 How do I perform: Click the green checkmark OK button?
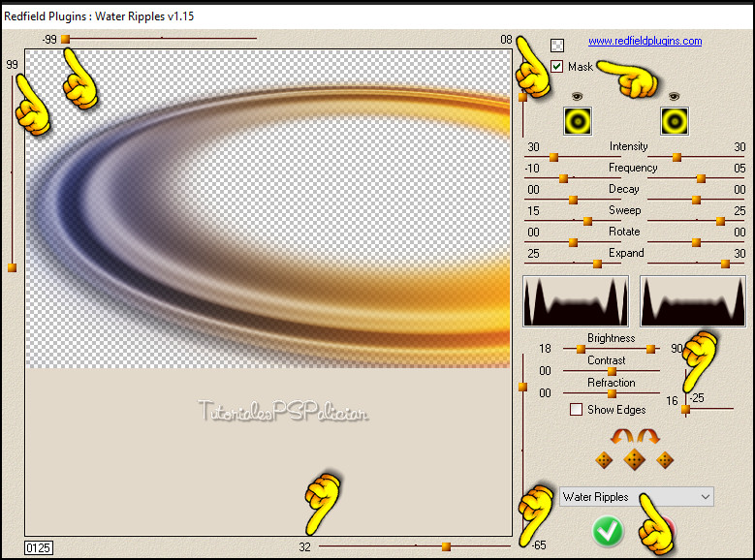(x=608, y=530)
